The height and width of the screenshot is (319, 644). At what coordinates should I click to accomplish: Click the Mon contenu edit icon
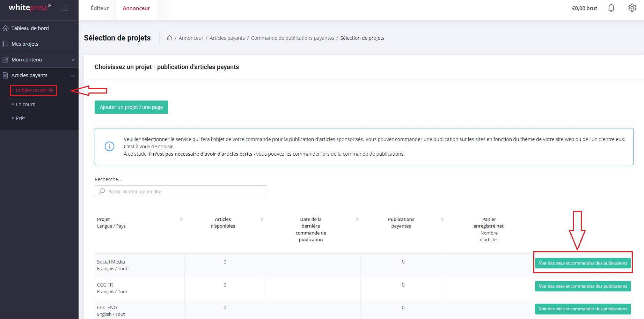[6, 60]
